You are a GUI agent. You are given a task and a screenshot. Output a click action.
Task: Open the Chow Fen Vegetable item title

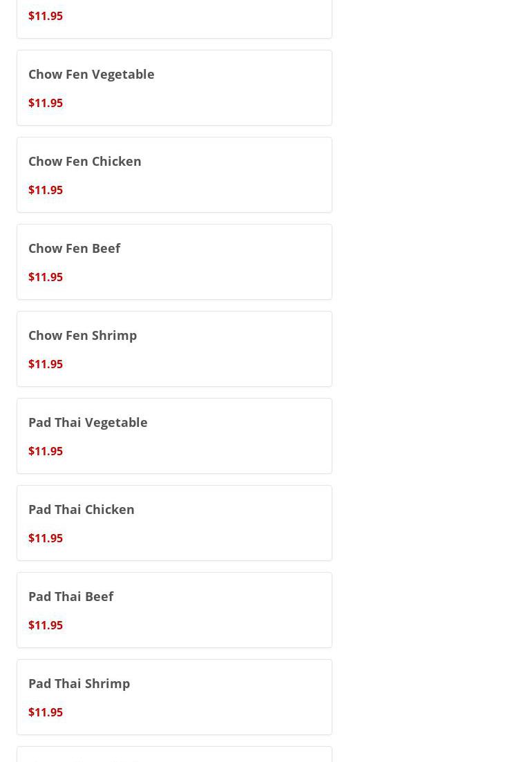pyautogui.click(x=91, y=74)
